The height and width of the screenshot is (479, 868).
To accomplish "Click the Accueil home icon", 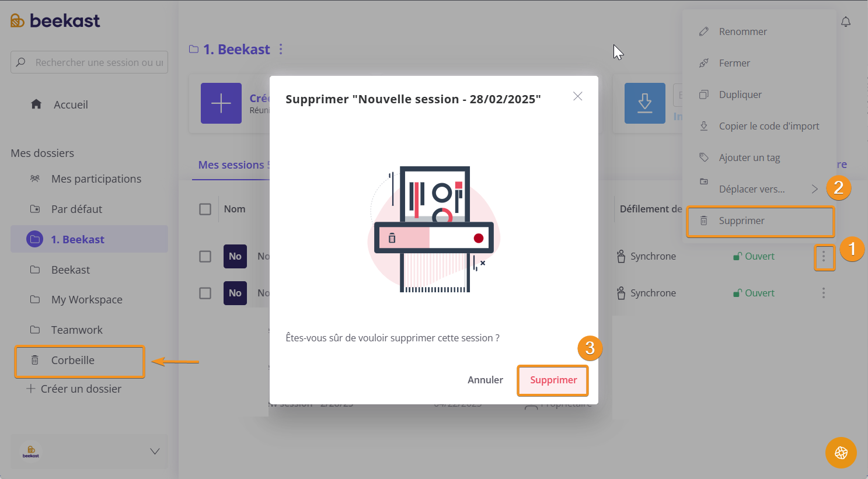I will [x=36, y=104].
